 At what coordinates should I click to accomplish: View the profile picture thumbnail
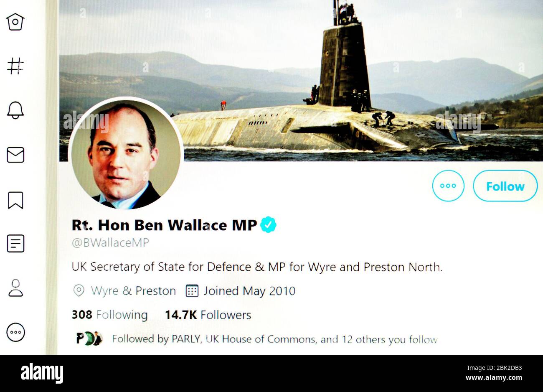126,154
